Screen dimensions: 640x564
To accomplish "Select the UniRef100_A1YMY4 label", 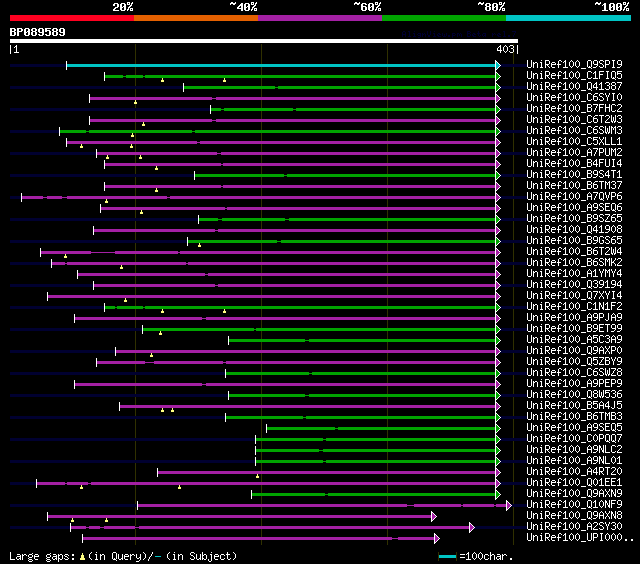I will pyautogui.click(x=574, y=273).
